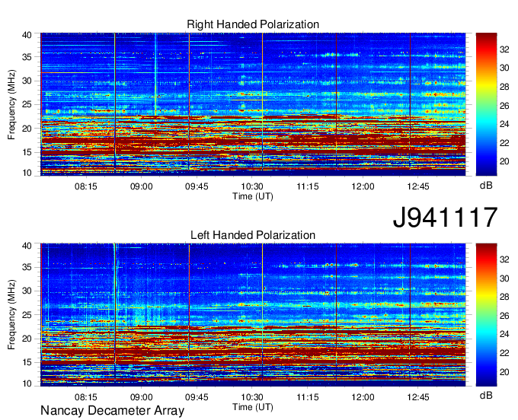The width and height of the screenshot is (518, 420).
Task: Select the J941117 observation label
Action: (x=445, y=218)
